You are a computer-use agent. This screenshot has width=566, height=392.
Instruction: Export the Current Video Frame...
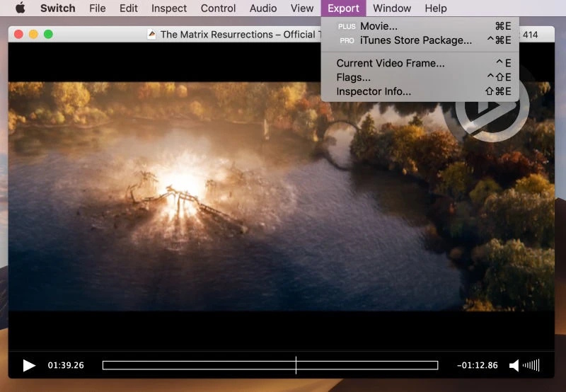pos(420,63)
